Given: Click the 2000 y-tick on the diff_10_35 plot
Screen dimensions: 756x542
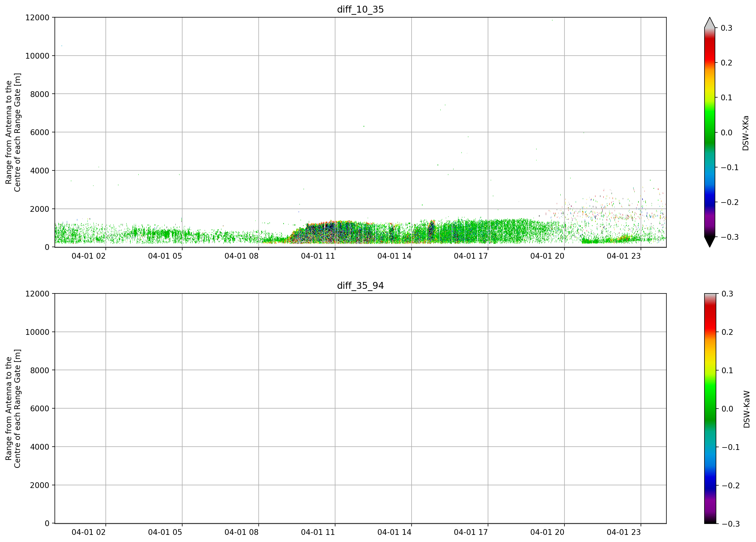Looking at the screenshot, I should [x=40, y=209].
